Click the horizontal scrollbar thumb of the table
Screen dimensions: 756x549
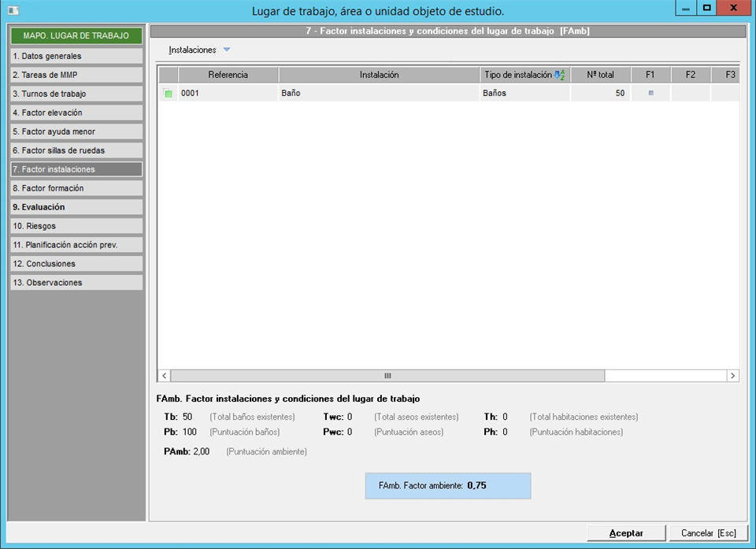click(387, 376)
